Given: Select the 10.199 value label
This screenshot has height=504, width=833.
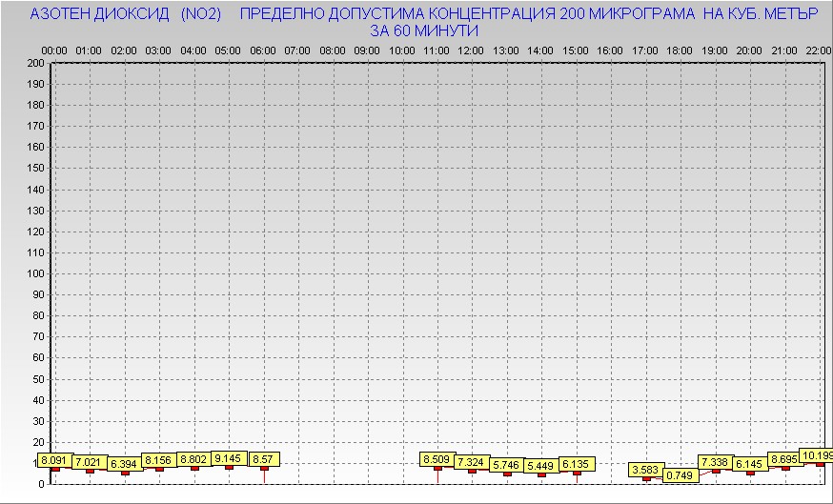Looking at the screenshot, I should [816, 456].
